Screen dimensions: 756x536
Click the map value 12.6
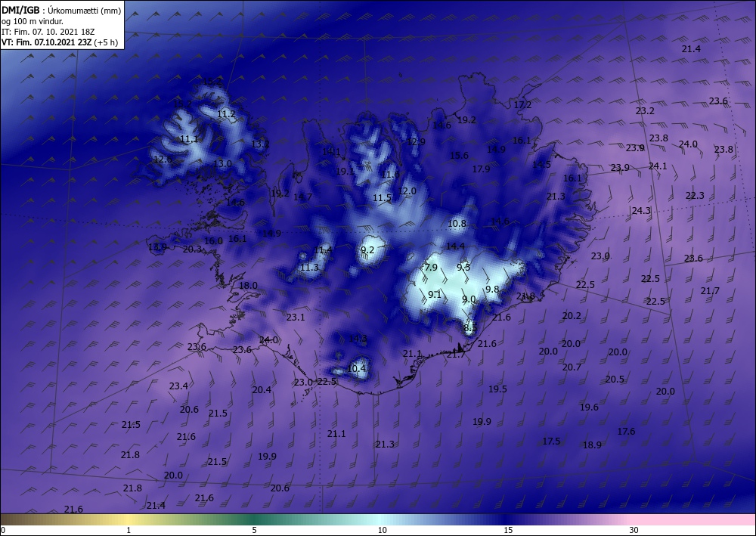(x=163, y=160)
